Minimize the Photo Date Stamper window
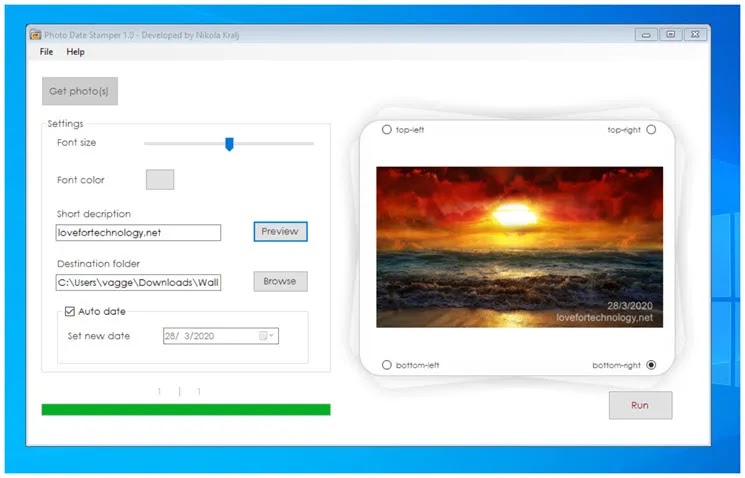Image resolution: width=745 pixels, height=478 pixels. pyautogui.click(x=646, y=35)
